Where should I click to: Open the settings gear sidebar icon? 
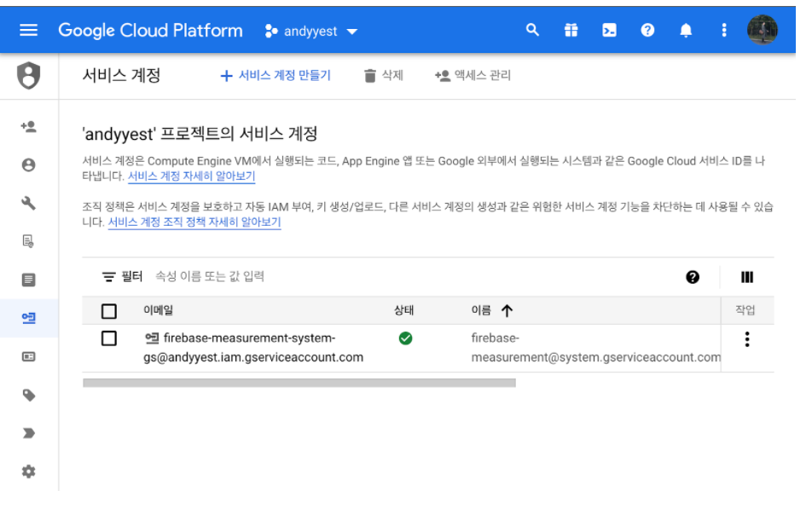point(28,471)
